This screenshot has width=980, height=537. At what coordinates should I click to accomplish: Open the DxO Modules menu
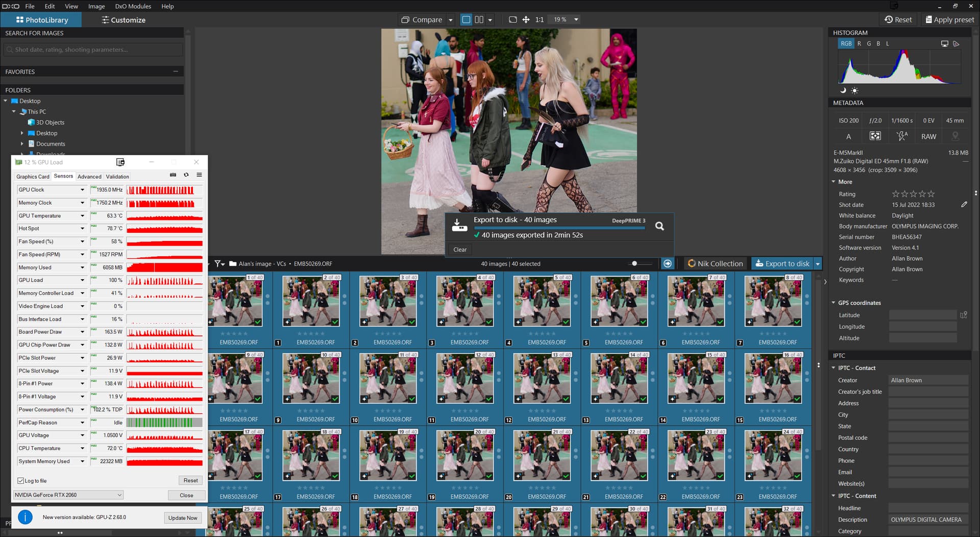coord(133,6)
